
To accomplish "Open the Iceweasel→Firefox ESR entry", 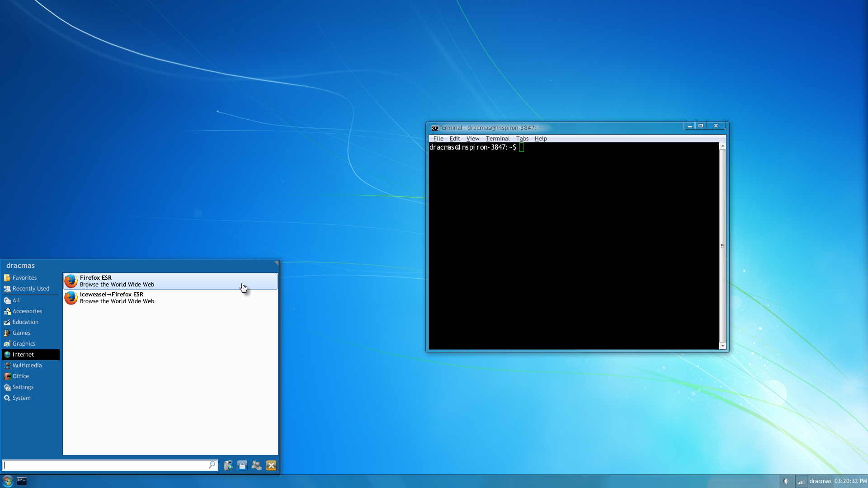I will click(x=170, y=298).
